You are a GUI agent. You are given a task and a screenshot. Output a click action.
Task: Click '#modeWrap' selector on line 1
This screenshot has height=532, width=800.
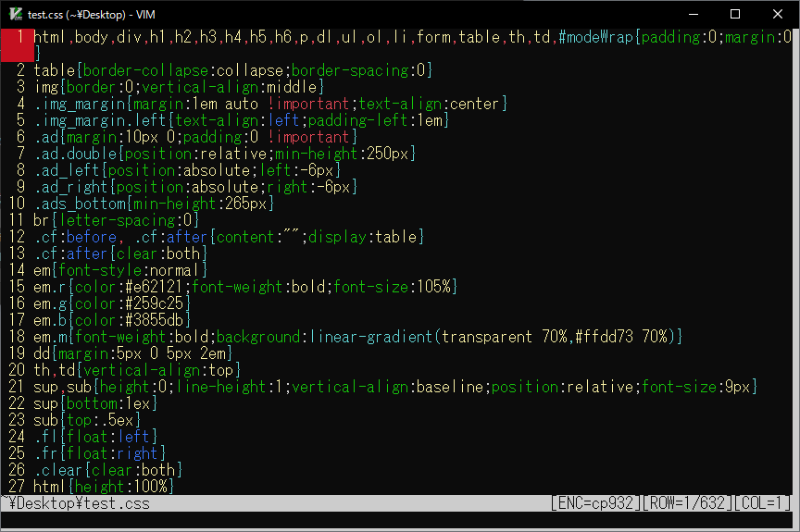click(x=596, y=37)
